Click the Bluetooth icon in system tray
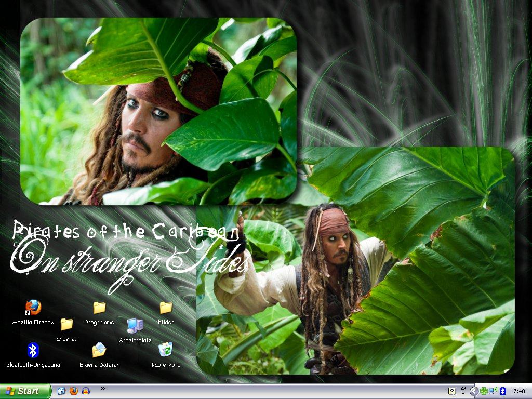The image size is (532, 399). point(502,391)
